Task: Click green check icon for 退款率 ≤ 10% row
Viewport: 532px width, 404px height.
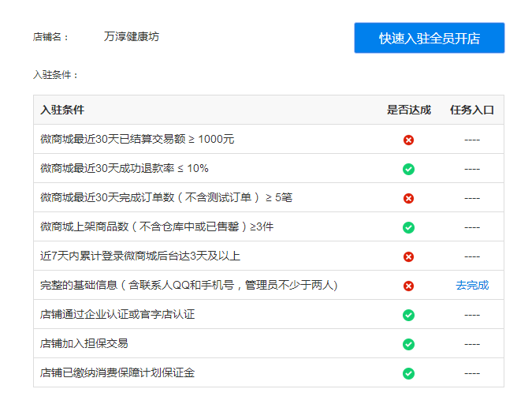Action: click(x=408, y=169)
